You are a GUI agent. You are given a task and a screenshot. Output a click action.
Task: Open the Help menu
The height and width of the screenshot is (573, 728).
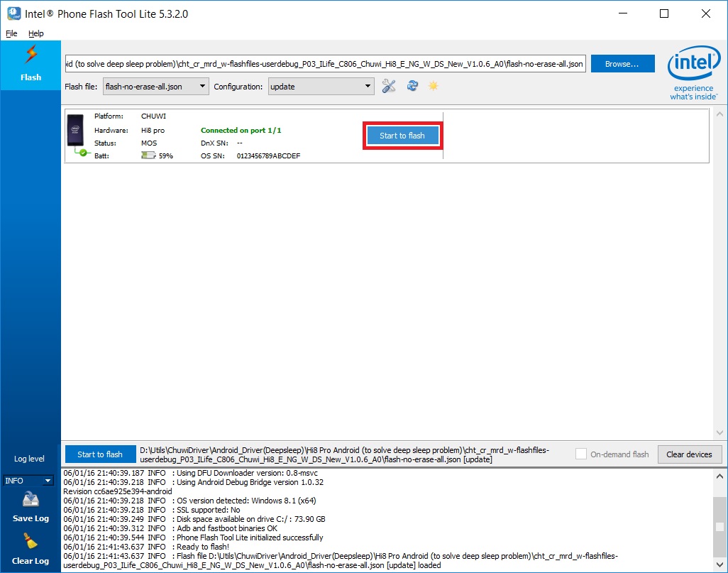point(35,33)
